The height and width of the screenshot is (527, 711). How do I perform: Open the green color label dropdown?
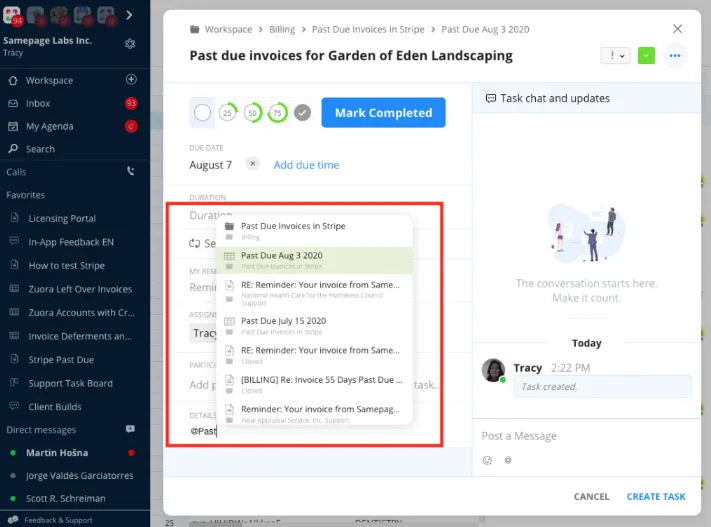pos(646,56)
